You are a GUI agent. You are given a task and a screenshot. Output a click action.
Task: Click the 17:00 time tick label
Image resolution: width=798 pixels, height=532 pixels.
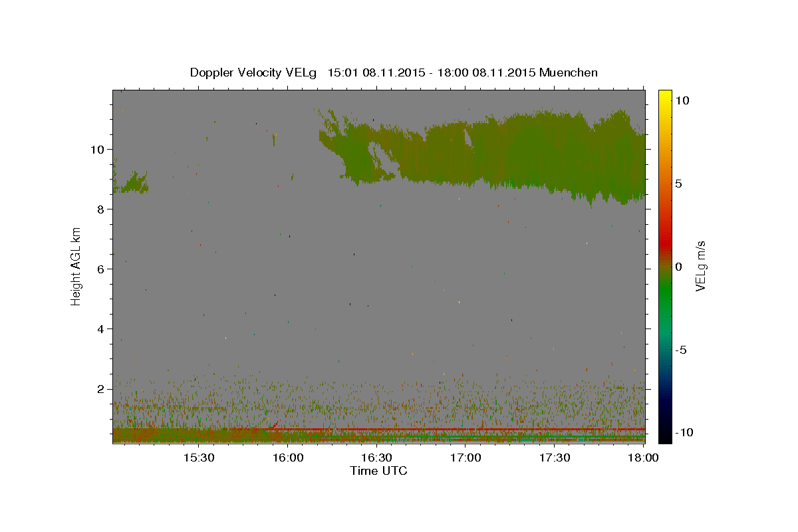tap(466, 458)
